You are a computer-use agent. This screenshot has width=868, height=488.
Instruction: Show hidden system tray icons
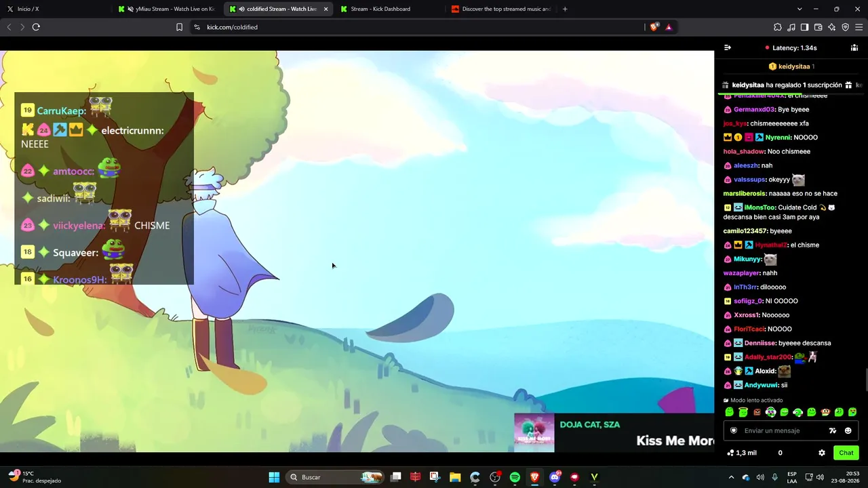(x=731, y=477)
